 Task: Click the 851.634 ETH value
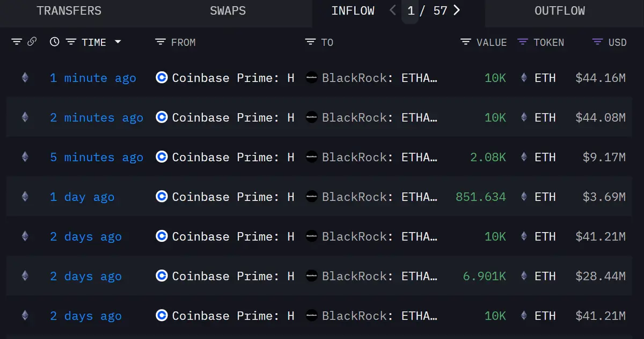[x=481, y=197]
